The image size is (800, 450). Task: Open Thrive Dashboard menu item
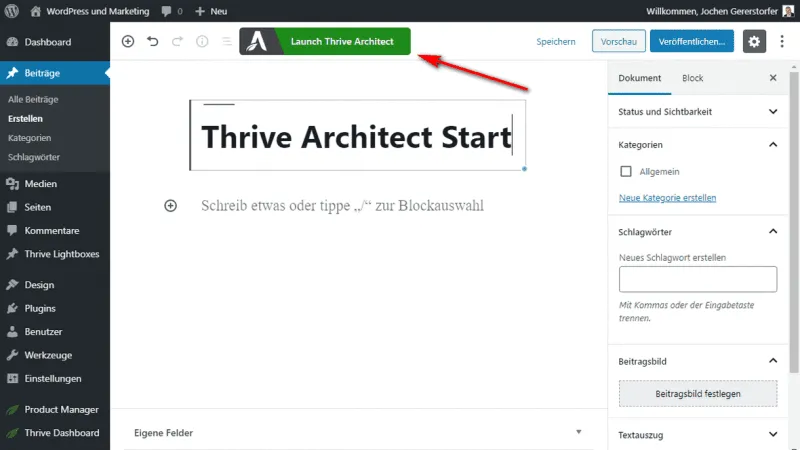click(55, 433)
